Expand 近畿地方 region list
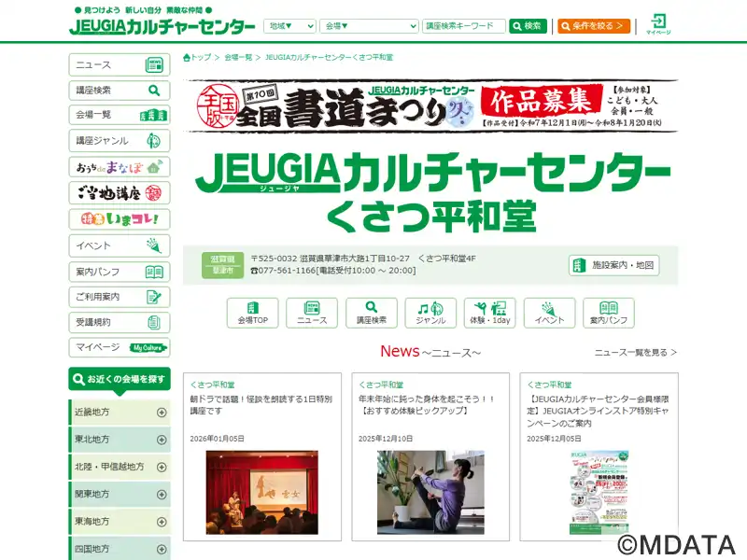Image resolution: width=747 pixels, height=560 pixels. 120,412
